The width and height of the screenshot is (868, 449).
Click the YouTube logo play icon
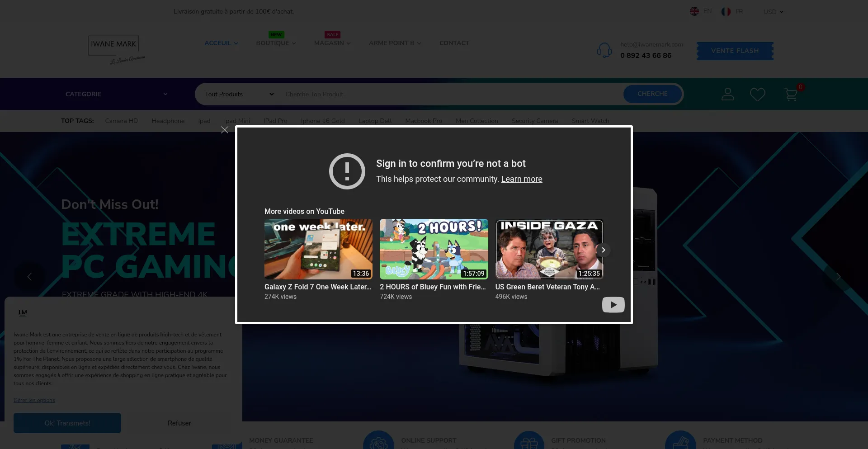click(613, 305)
